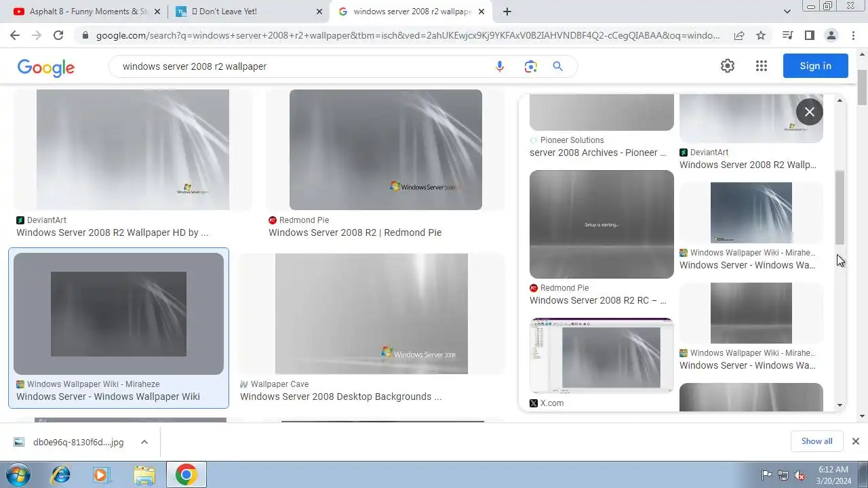Screen dimensions: 868x488
Task: Click the blue search magnifier icon
Action: click(x=557, y=66)
